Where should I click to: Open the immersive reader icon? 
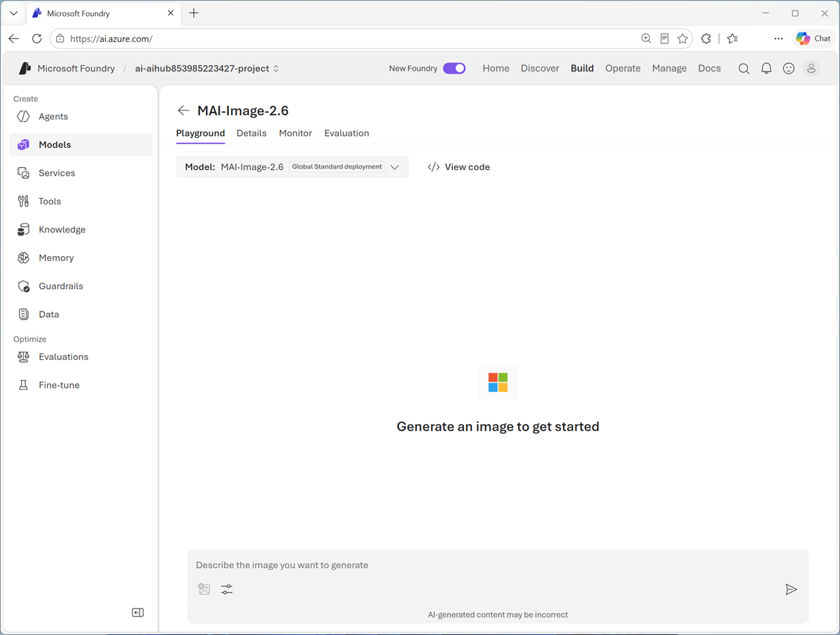[664, 39]
